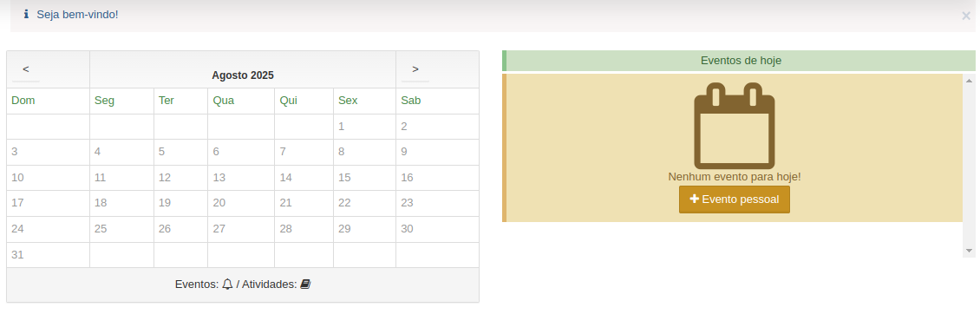Select day 15 in the calendar
The image size is (980, 314).
tap(344, 178)
